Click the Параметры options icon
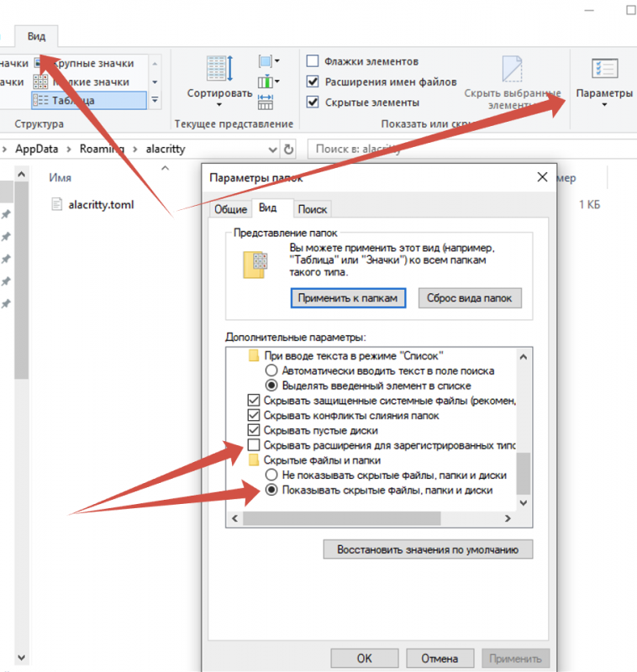This screenshot has width=637, height=672. [x=604, y=69]
